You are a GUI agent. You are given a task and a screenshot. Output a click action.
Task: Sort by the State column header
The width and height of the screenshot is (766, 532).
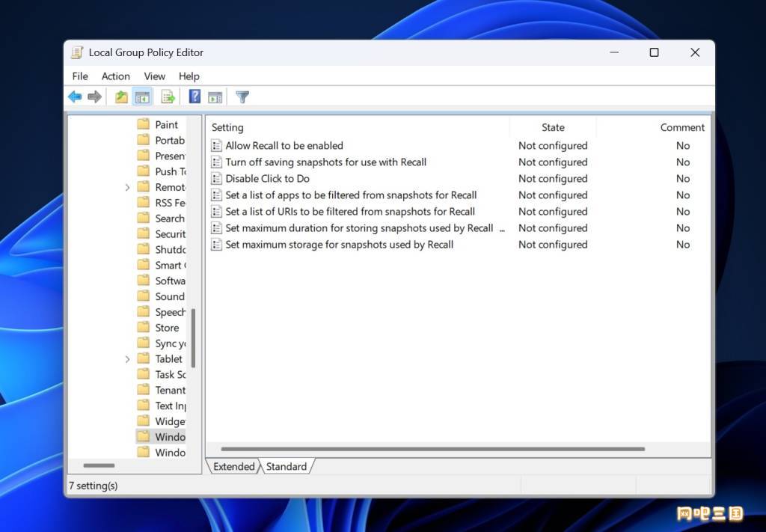pyautogui.click(x=553, y=127)
